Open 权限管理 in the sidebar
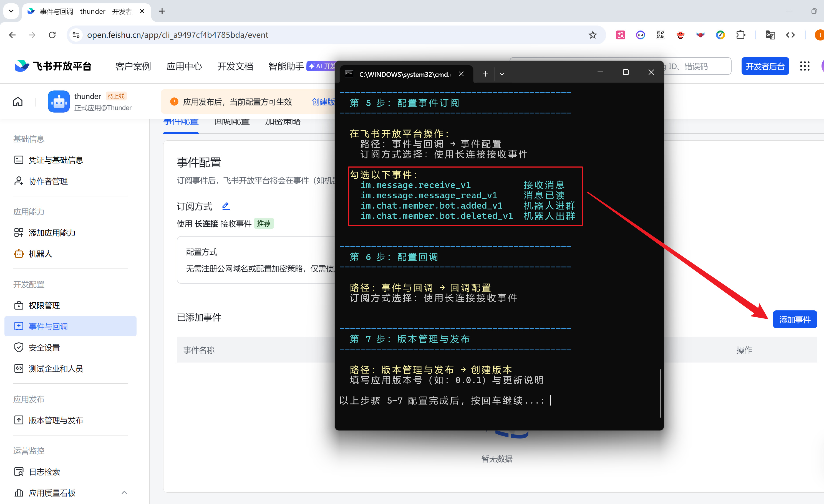This screenshot has height=504, width=824. [44, 305]
